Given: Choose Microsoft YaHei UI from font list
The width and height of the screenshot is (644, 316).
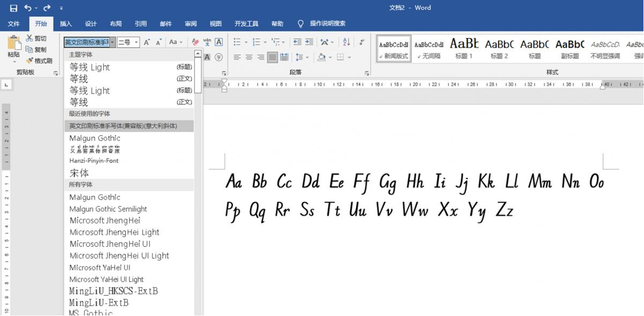Looking at the screenshot, I should [x=100, y=267].
